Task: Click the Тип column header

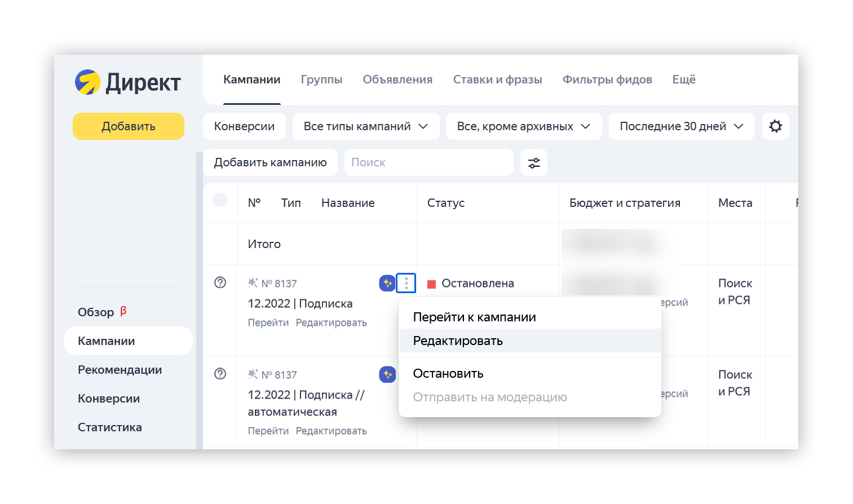Action: pos(291,203)
